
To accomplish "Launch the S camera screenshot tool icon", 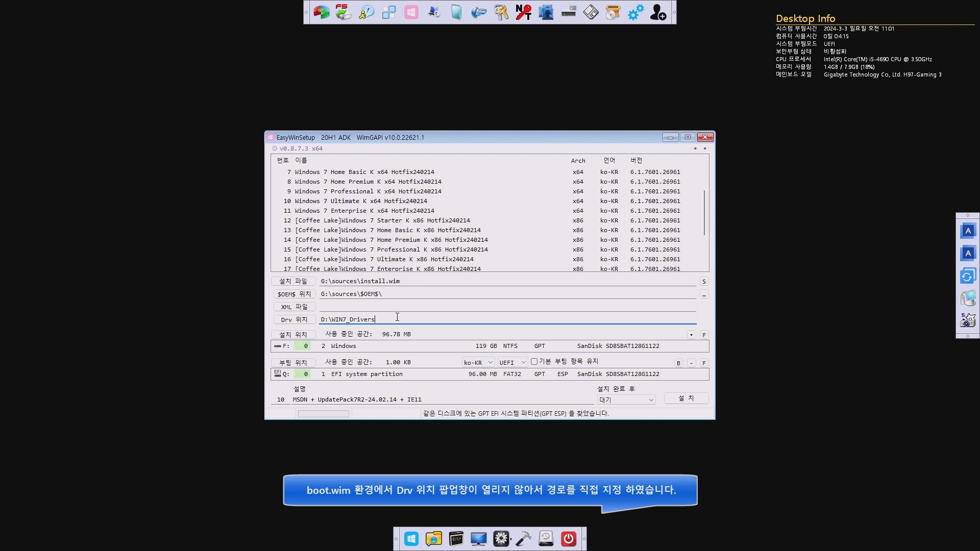I will tap(968, 320).
